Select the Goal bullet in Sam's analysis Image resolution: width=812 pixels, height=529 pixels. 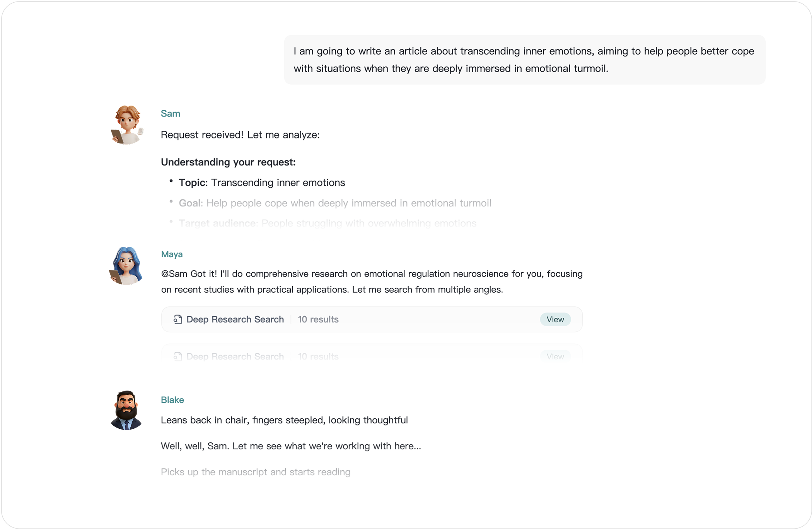[x=335, y=203]
